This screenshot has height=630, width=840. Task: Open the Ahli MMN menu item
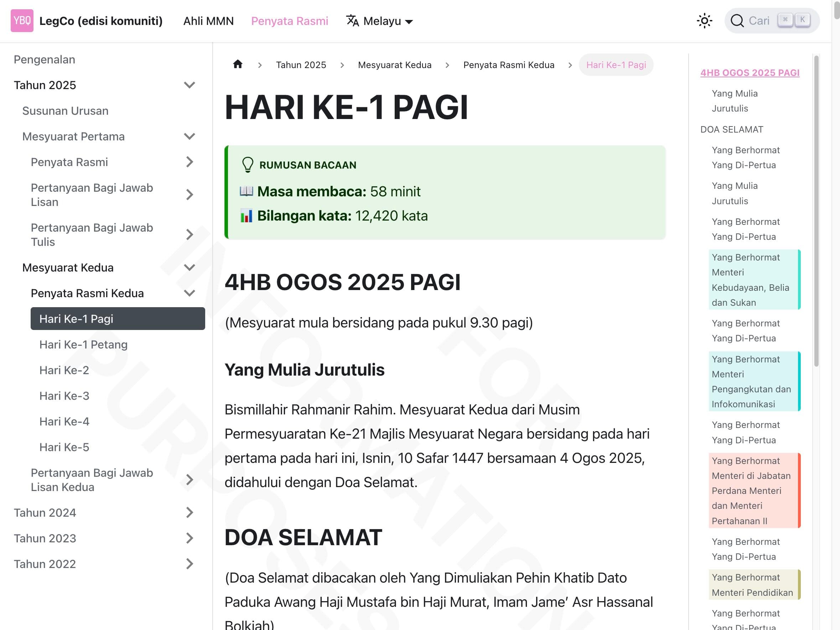click(x=208, y=21)
